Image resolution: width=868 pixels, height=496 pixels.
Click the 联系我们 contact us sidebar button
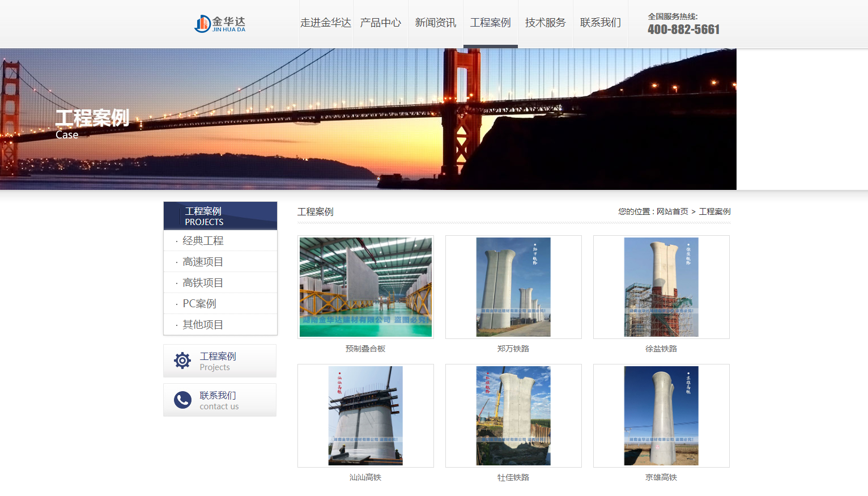pyautogui.click(x=220, y=400)
